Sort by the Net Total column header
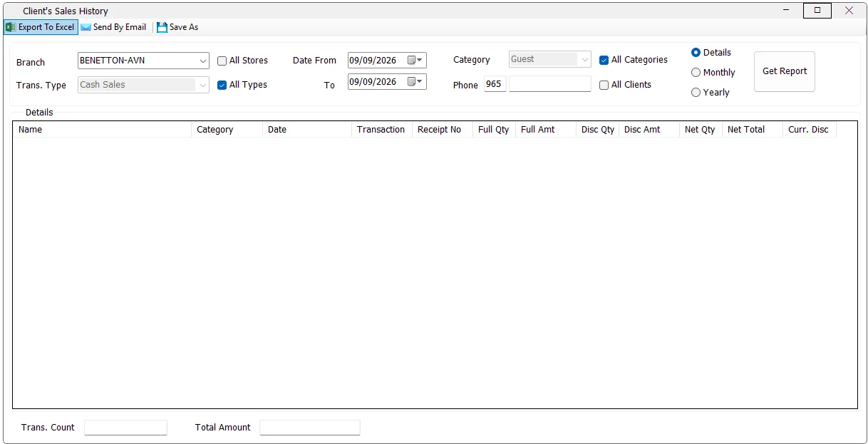 coord(753,130)
